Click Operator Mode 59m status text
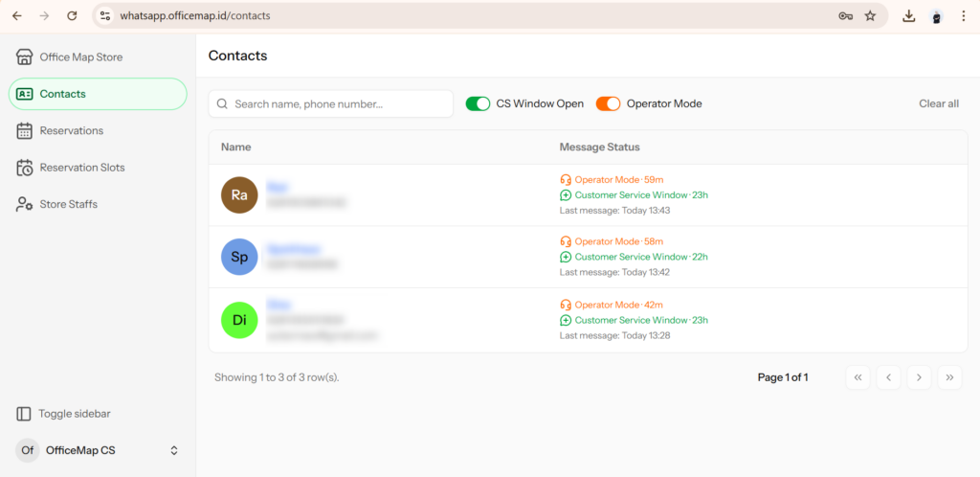980x477 pixels. pos(619,179)
